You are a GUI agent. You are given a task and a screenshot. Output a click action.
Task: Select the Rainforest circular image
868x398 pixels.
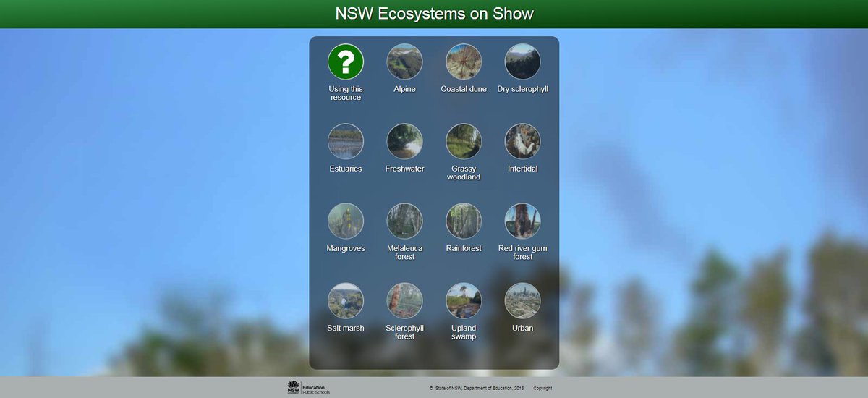click(464, 221)
